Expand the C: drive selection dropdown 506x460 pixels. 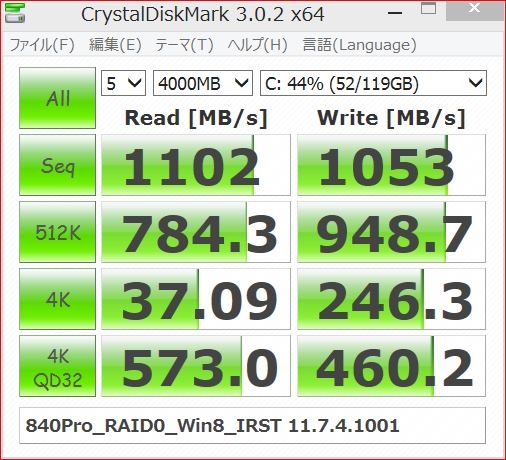pyautogui.click(x=373, y=83)
